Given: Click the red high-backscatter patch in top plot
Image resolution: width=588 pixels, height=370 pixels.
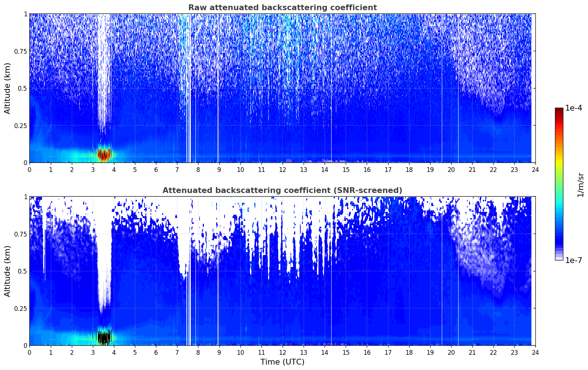Looking at the screenshot, I should pos(104,154).
